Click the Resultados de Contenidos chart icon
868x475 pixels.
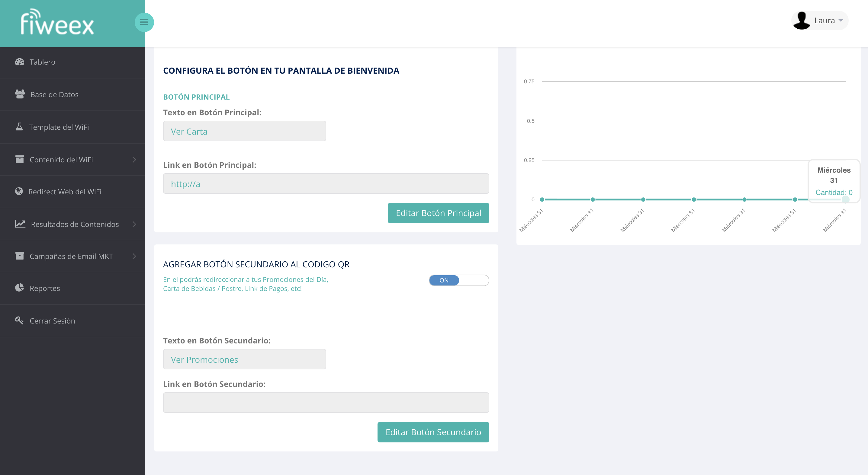pos(20,224)
